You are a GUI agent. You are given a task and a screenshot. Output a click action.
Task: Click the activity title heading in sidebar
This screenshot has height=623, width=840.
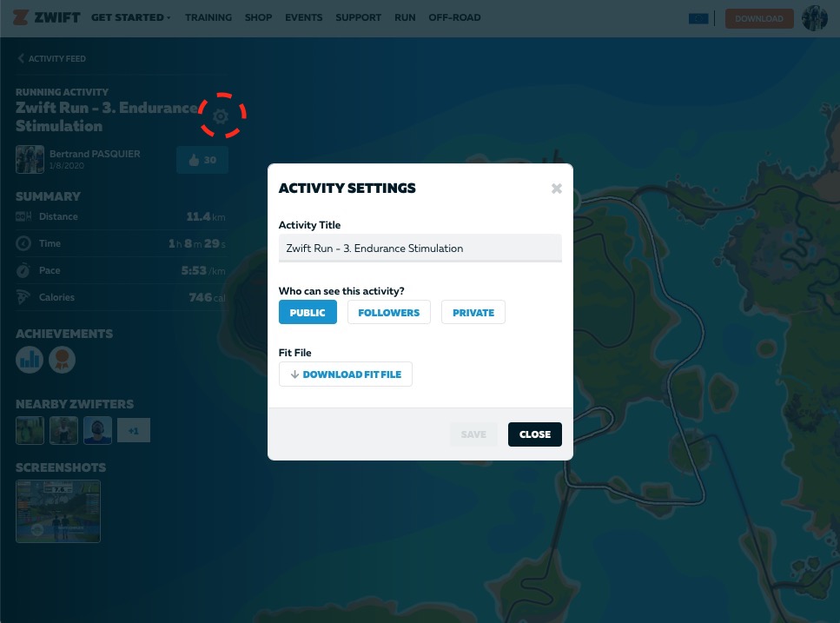click(x=107, y=116)
